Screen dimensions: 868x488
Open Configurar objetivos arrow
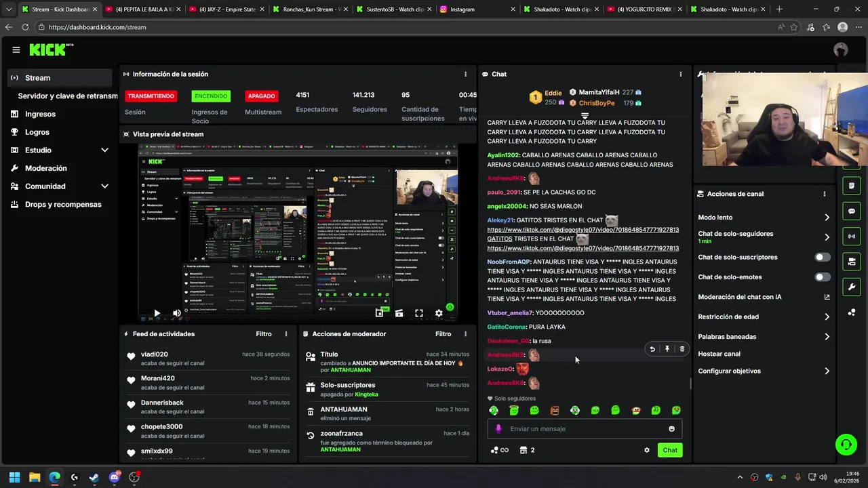[x=827, y=371]
